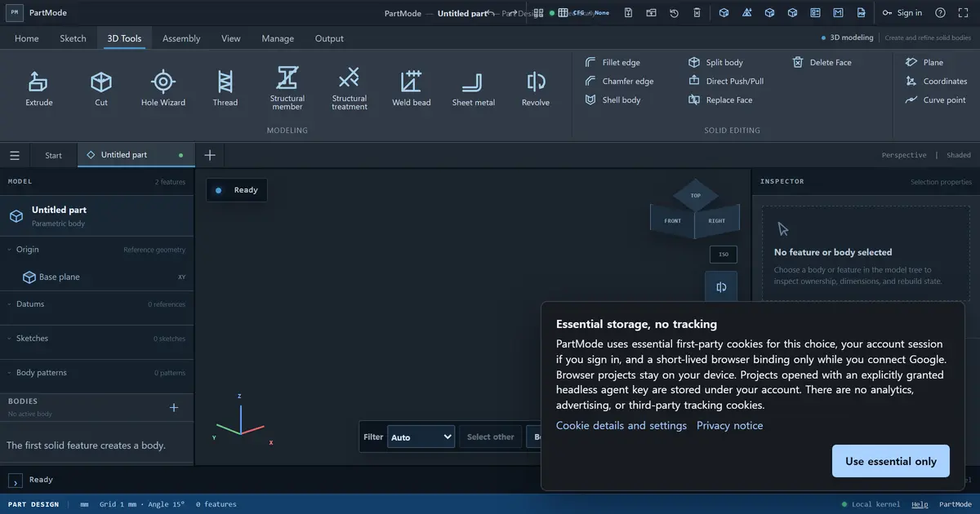The width and height of the screenshot is (980, 514).
Task: Open the Manage ribbon tab
Action: click(x=278, y=38)
